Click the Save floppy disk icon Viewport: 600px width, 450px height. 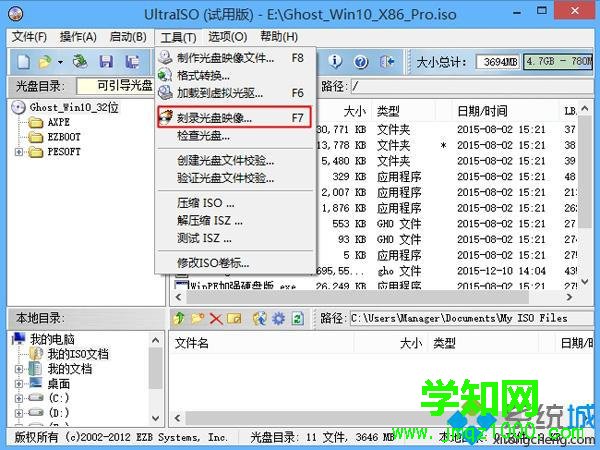click(106, 62)
